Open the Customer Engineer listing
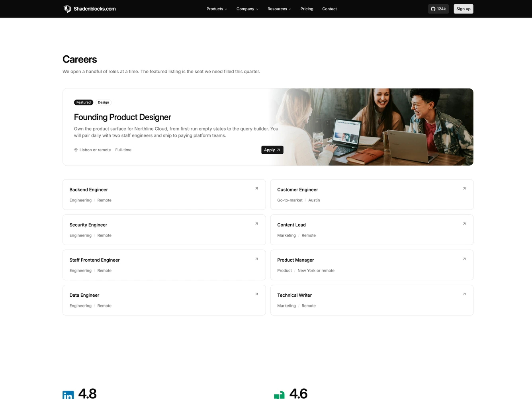This screenshot has width=532, height=399. pos(372,195)
